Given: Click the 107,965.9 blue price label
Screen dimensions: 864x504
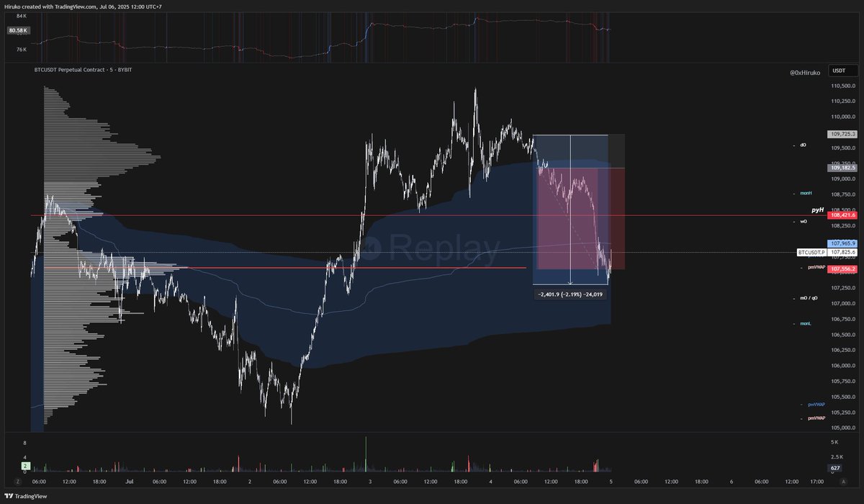Looking at the screenshot, I should click(x=843, y=244).
